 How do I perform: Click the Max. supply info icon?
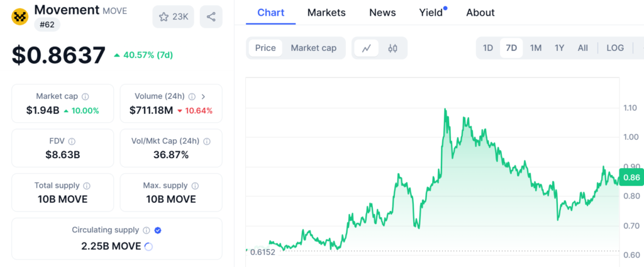[195, 186]
